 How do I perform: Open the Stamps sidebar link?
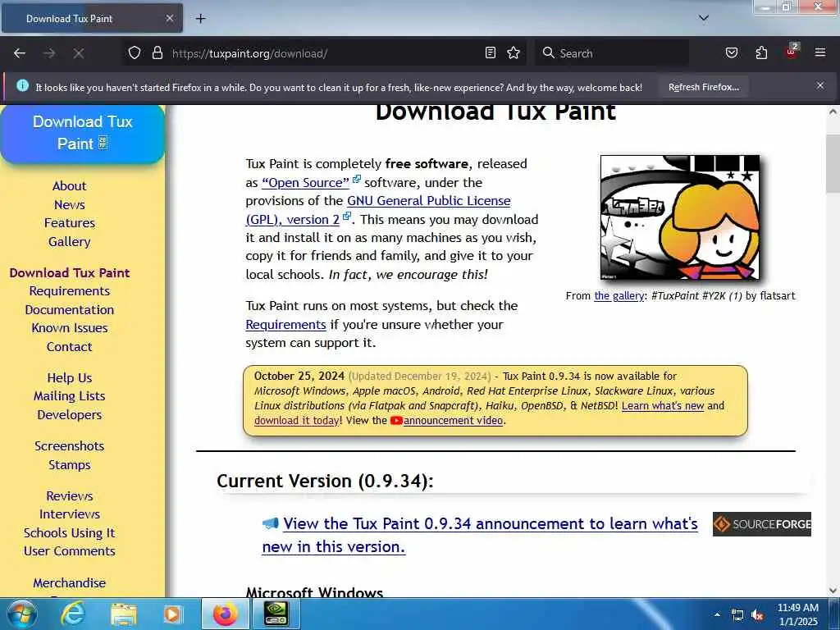[69, 464]
